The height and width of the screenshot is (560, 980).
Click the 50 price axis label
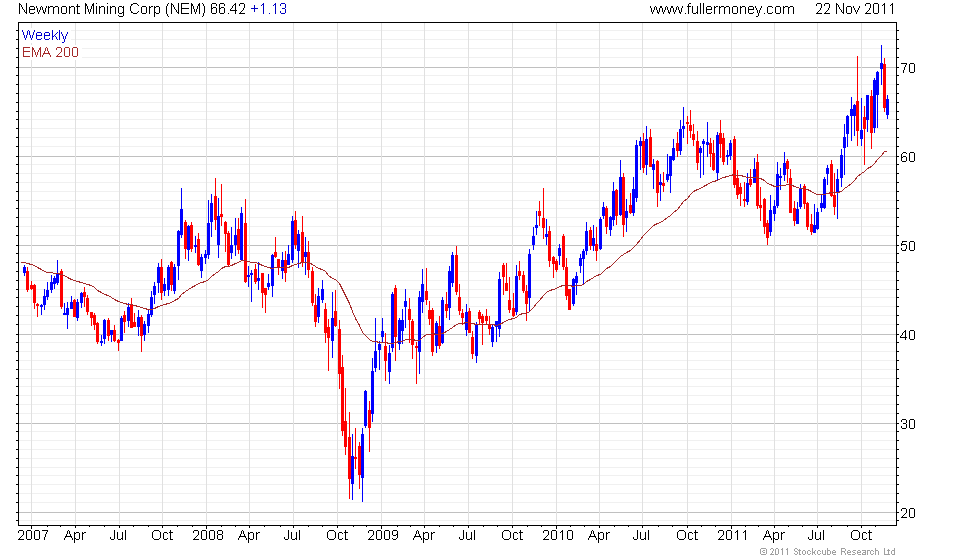(x=908, y=246)
